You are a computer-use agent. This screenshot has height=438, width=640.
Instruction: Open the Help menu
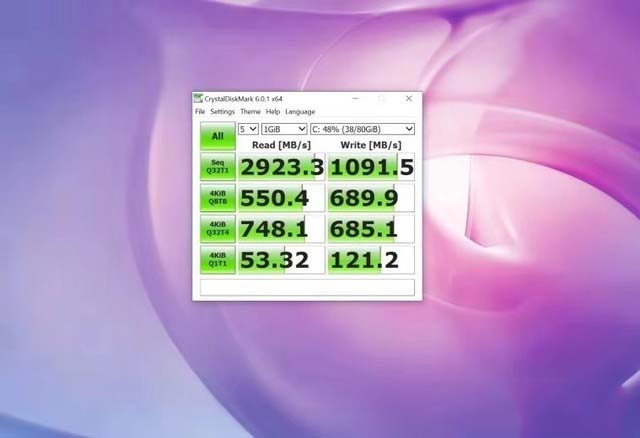click(x=273, y=111)
